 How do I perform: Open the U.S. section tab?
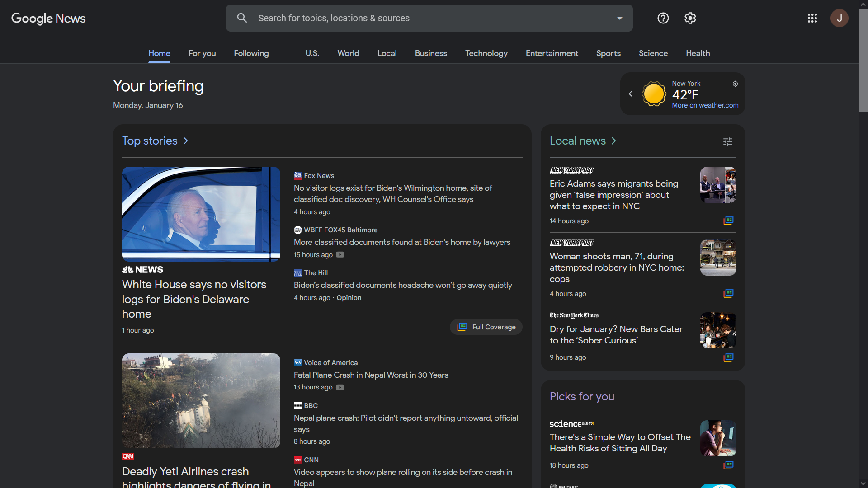pyautogui.click(x=312, y=53)
